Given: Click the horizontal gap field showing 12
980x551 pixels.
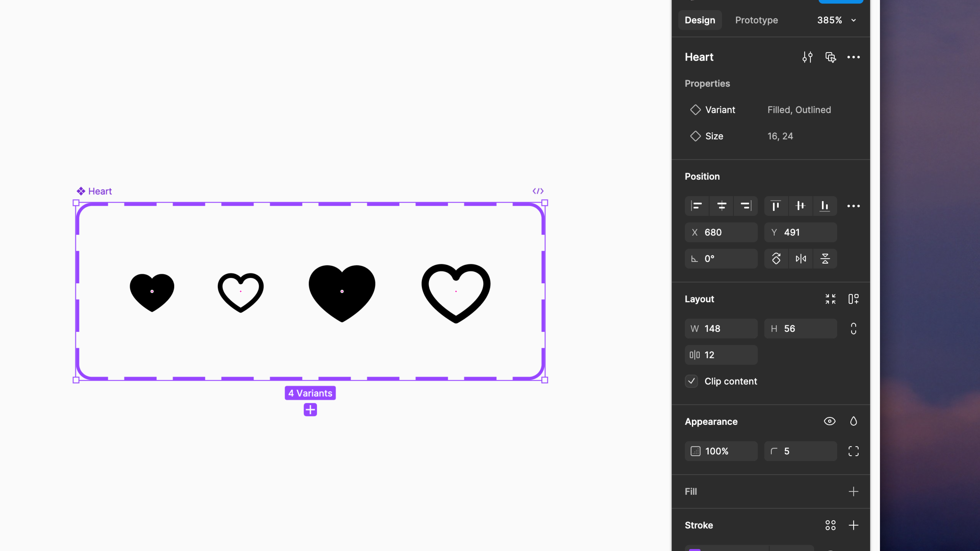Looking at the screenshot, I should tap(721, 355).
